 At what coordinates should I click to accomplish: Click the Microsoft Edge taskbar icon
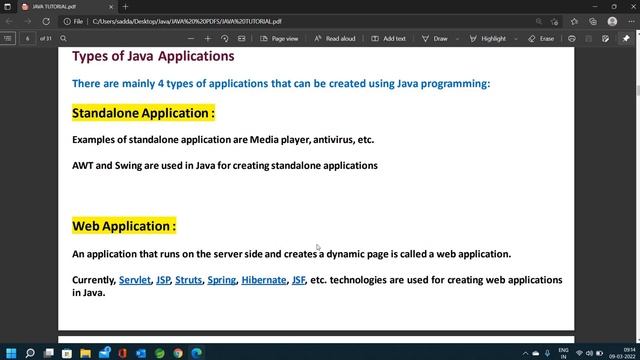(x=196, y=353)
